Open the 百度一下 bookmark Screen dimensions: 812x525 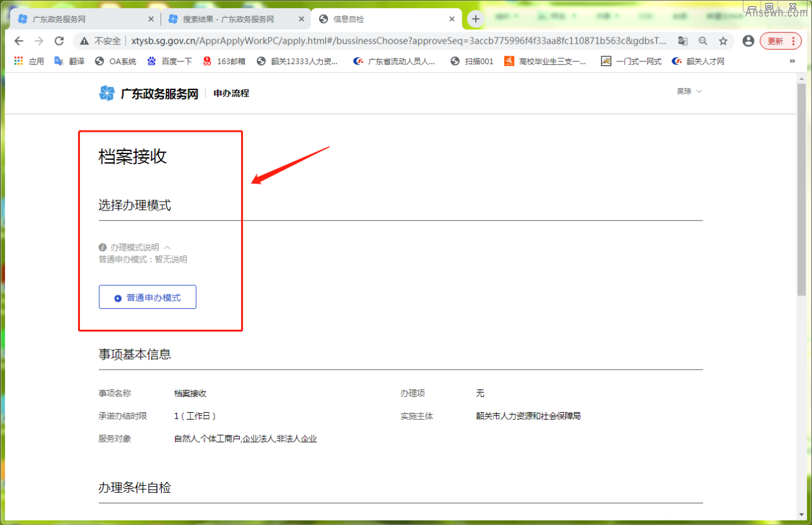(169, 62)
